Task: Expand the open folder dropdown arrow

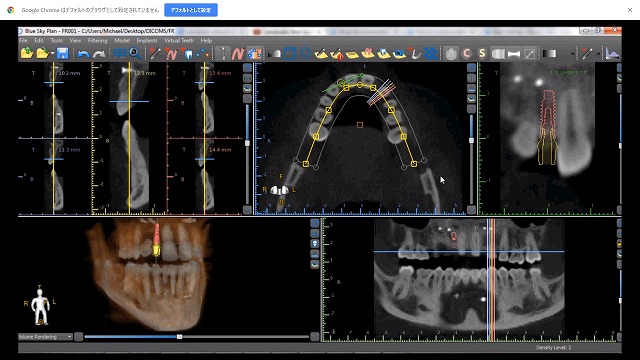Action: click(52, 54)
